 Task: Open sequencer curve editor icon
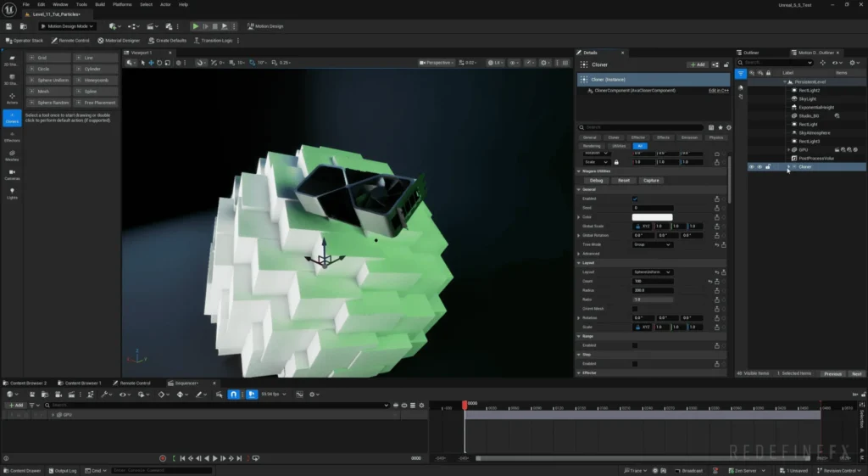299,394
